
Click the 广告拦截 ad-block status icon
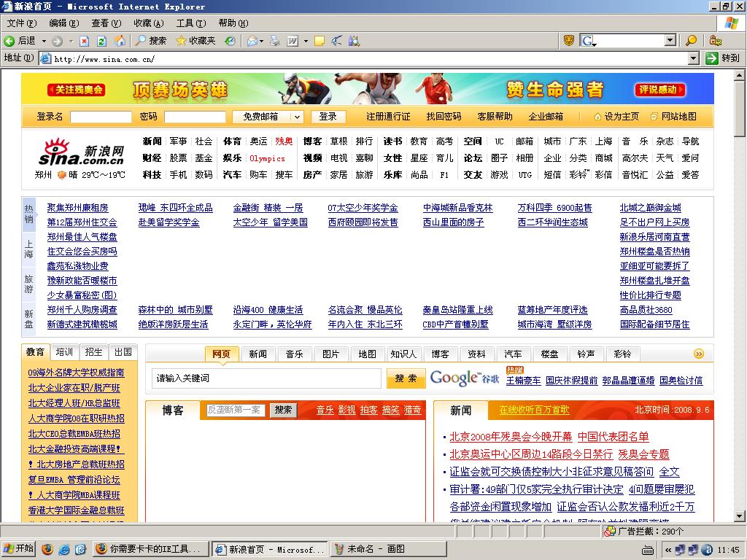610,532
